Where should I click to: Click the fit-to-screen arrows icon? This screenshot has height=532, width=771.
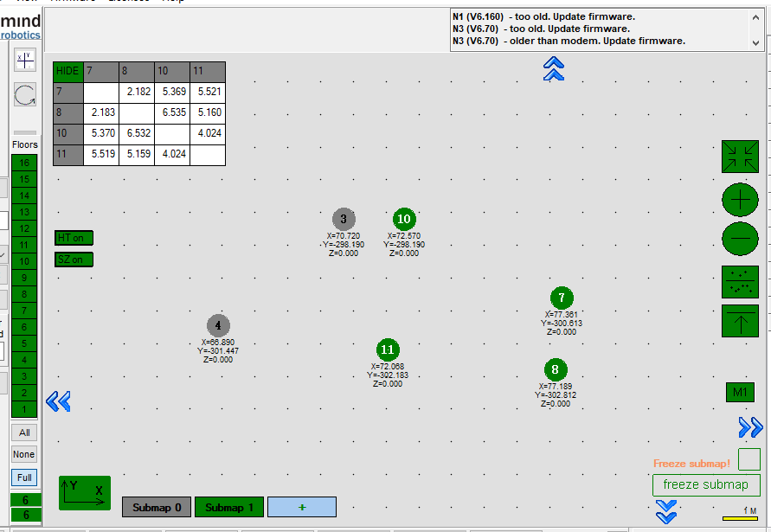[740, 157]
